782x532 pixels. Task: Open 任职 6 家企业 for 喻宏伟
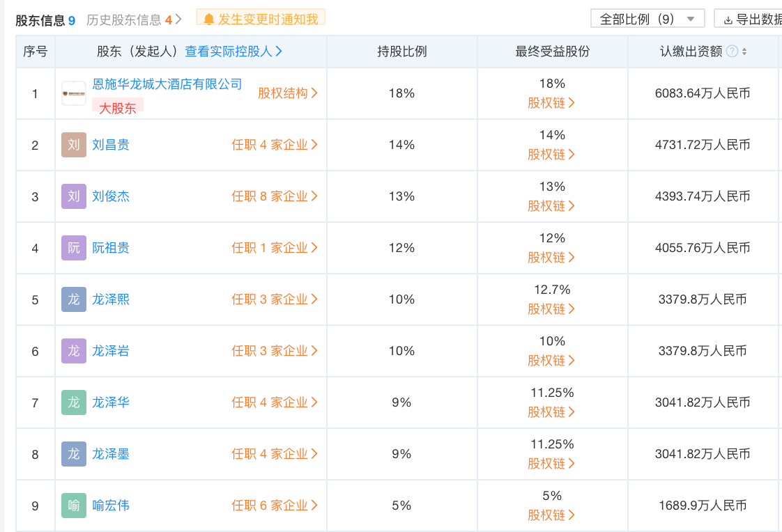pos(275,506)
